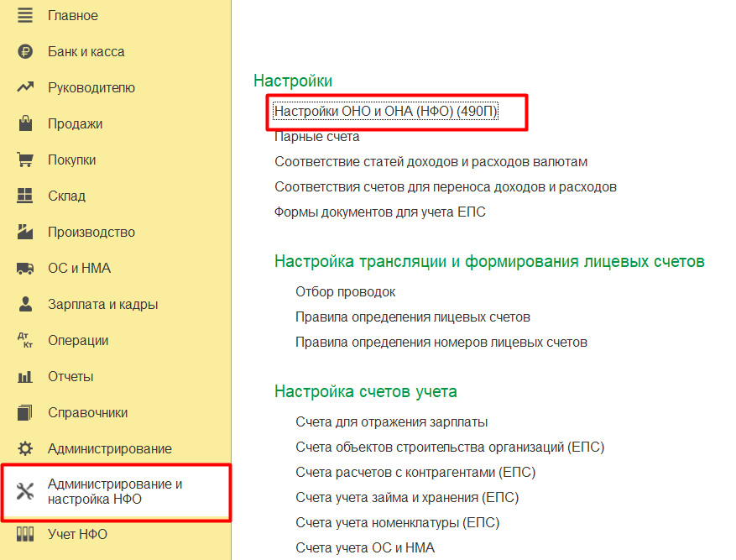Open Счета для отражения зарплаты
The height and width of the screenshot is (560, 736).
pos(391,421)
